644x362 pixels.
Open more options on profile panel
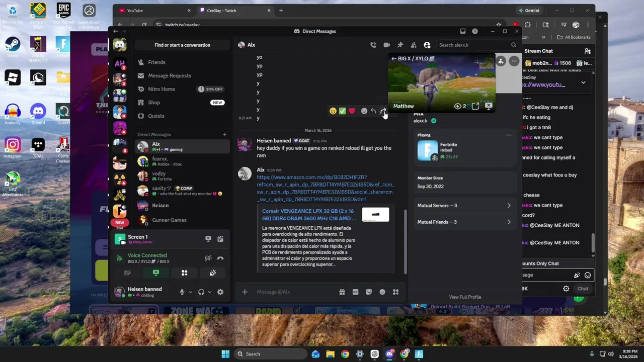click(x=514, y=61)
